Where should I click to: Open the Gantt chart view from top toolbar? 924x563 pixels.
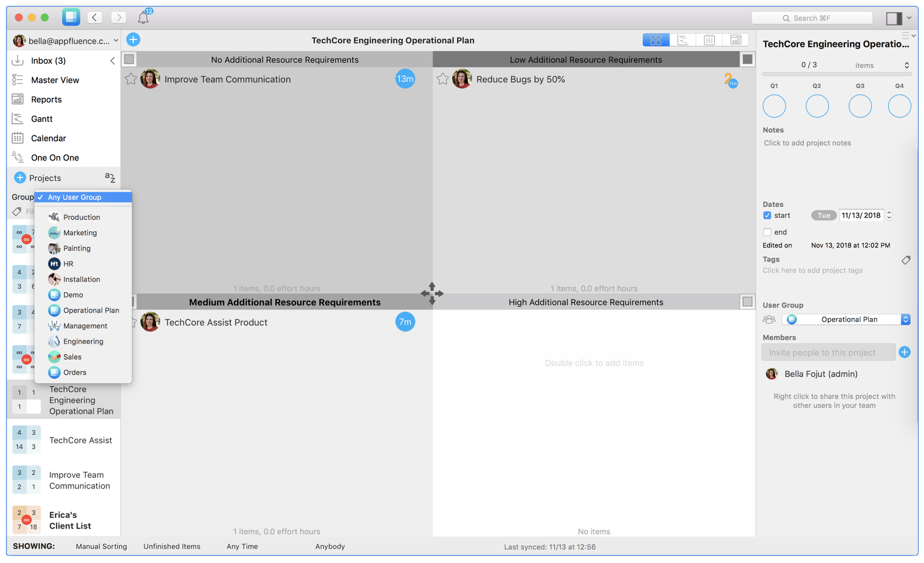pyautogui.click(x=682, y=39)
